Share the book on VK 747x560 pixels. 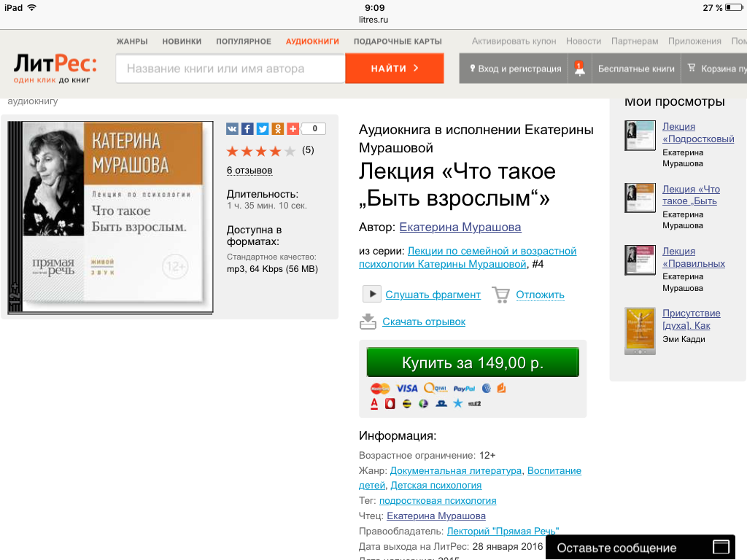click(x=232, y=128)
